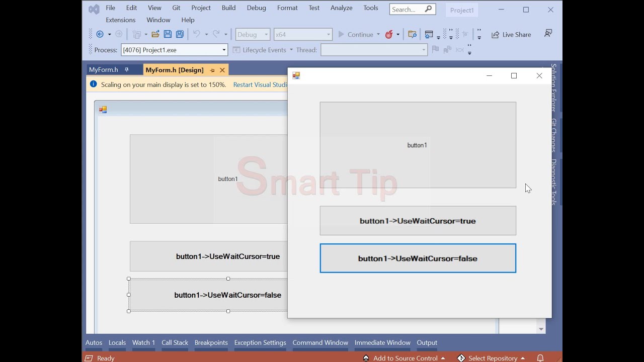Open the Extensions menu
644x362 pixels.
(121, 20)
